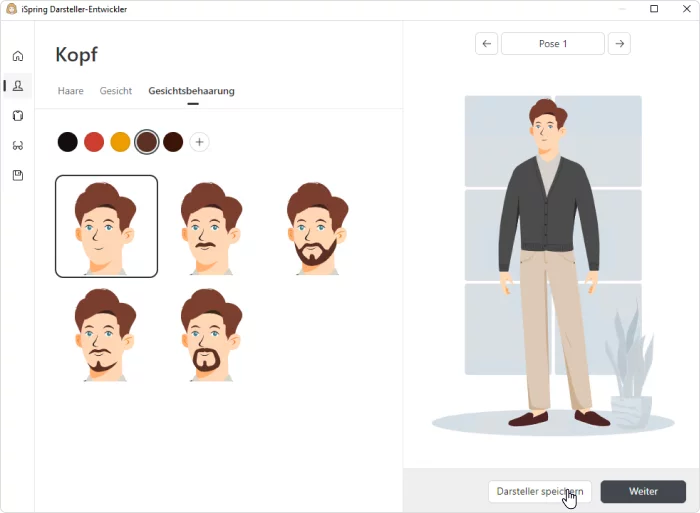Select the Gesichtsbehaarung tab

pyautogui.click(x=191, y=91)
